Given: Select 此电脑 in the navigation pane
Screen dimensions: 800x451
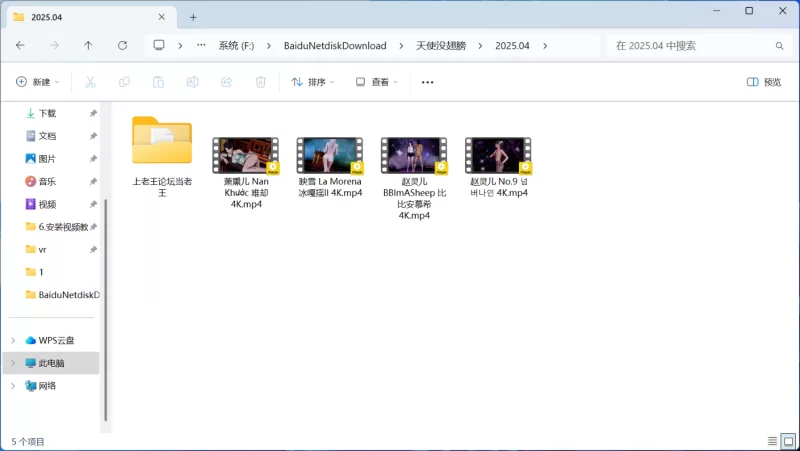Looking at the screenshot, I should pos(51,363).
